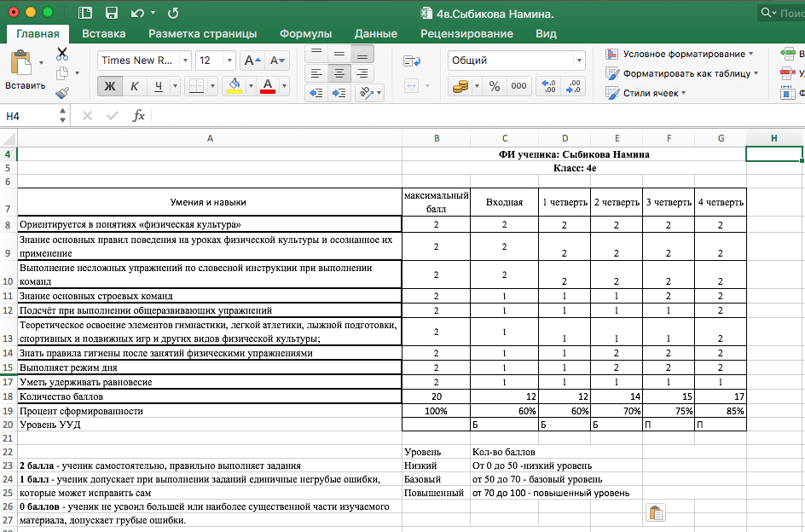This screenshot has height=532, width=805.
Task: Click the decrease indent icon
Action: tap(316, 93)
